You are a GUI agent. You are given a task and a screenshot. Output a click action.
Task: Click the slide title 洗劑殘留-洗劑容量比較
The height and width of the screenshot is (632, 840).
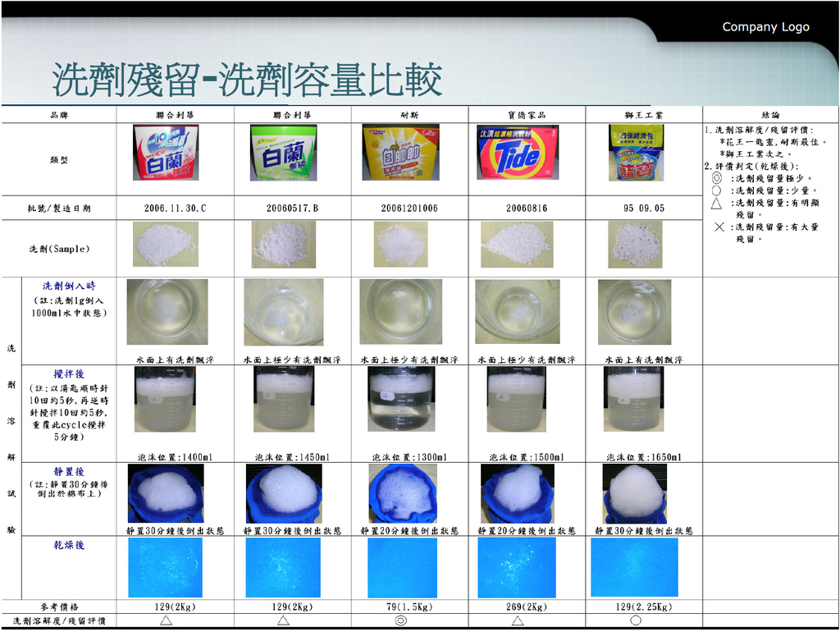(x=247, y=80)
